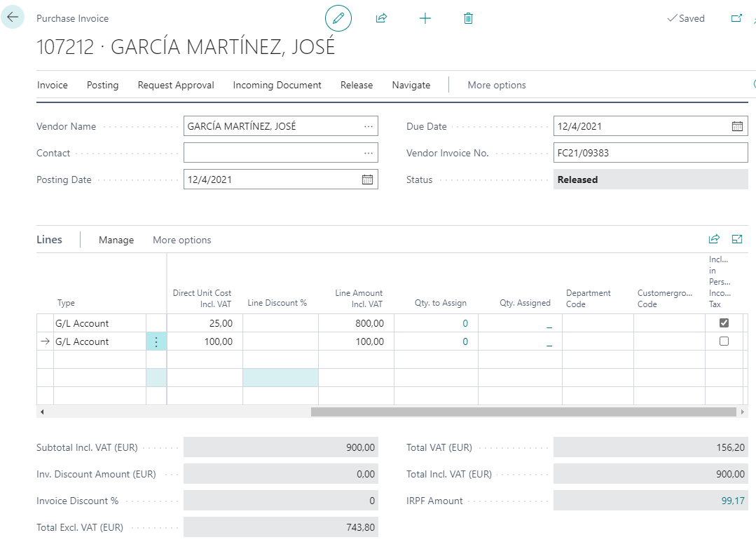
Task: Open Vendor Name lookup ellipsis
Action: (x=369, y=126)
